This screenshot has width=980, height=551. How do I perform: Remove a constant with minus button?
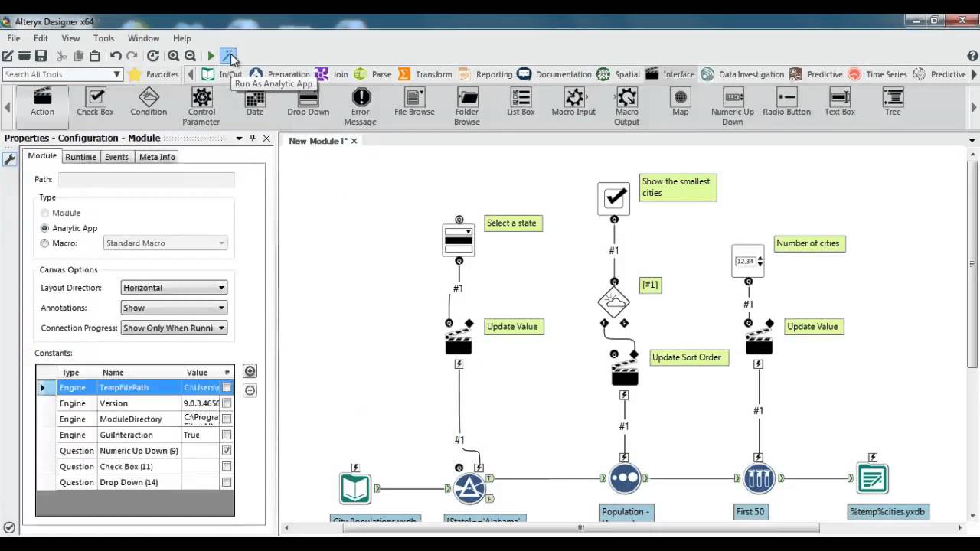click(x=250, y=390)
